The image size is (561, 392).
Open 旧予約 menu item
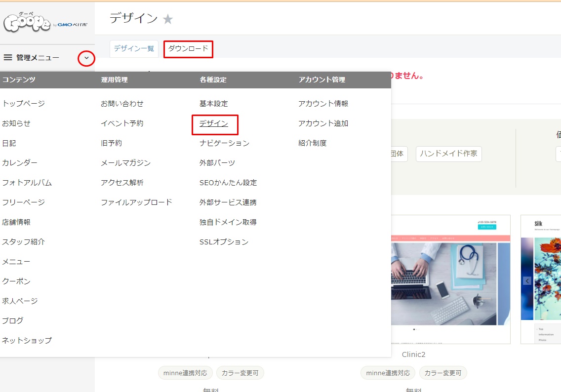pyautogui.click(x=111, y=143)
